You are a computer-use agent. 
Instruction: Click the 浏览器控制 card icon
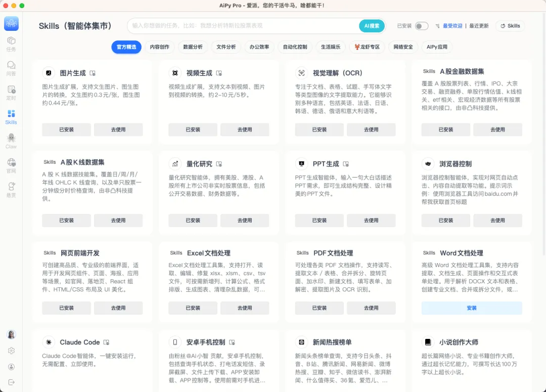pyautogui.click(x=428, y=164)
